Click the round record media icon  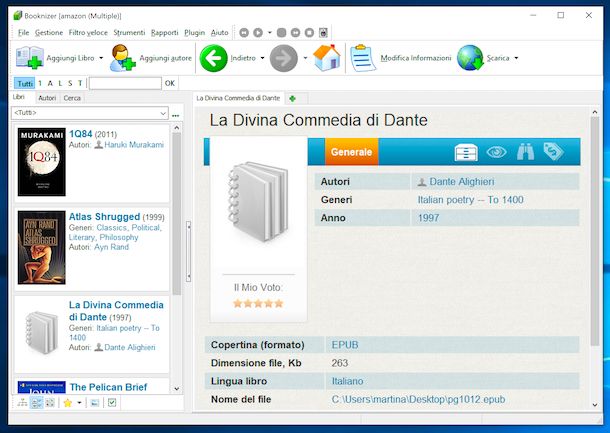pos(309,33)
